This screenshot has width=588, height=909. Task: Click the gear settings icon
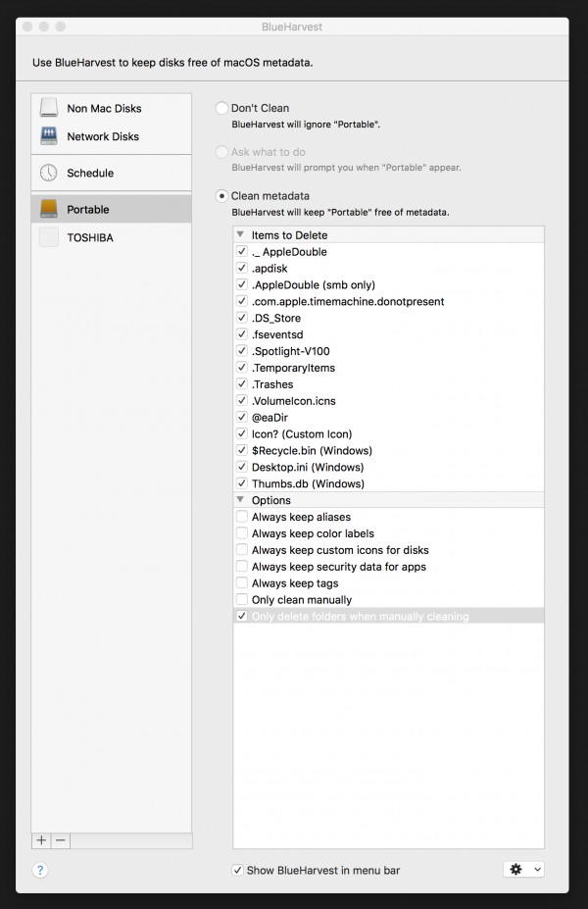click(x=515, y=869)
